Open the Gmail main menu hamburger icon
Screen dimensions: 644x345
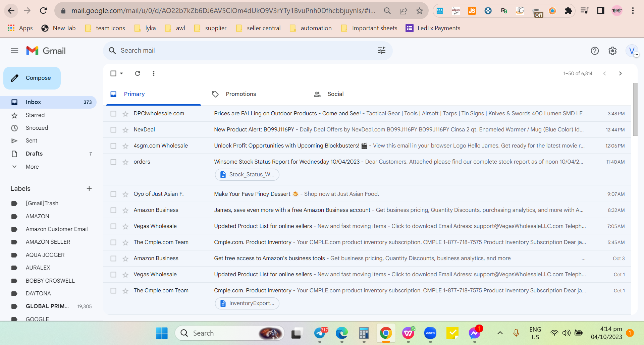click(14, 51)
